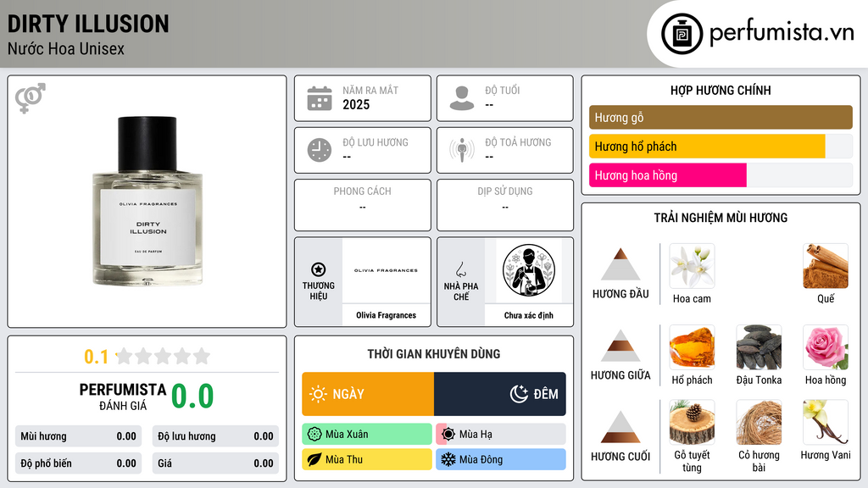Click the Dirty Illusion bottle photo
Viewport: 868px width, 488px height.
pos(147,201)
